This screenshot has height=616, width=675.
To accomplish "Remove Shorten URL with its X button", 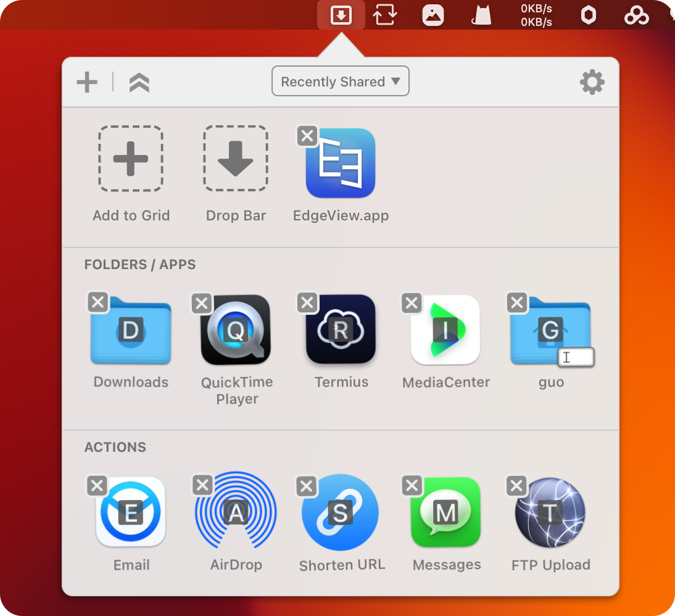I will pos(307,486).
